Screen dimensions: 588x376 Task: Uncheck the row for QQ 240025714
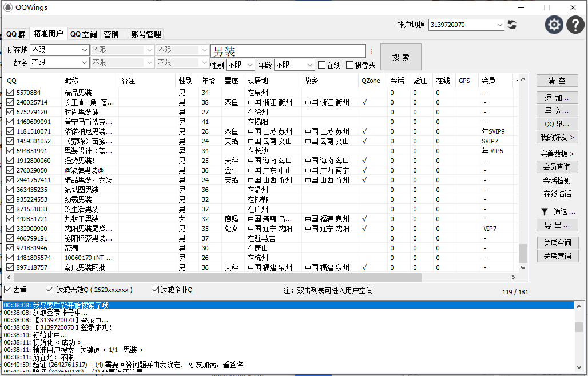(10, 102)
